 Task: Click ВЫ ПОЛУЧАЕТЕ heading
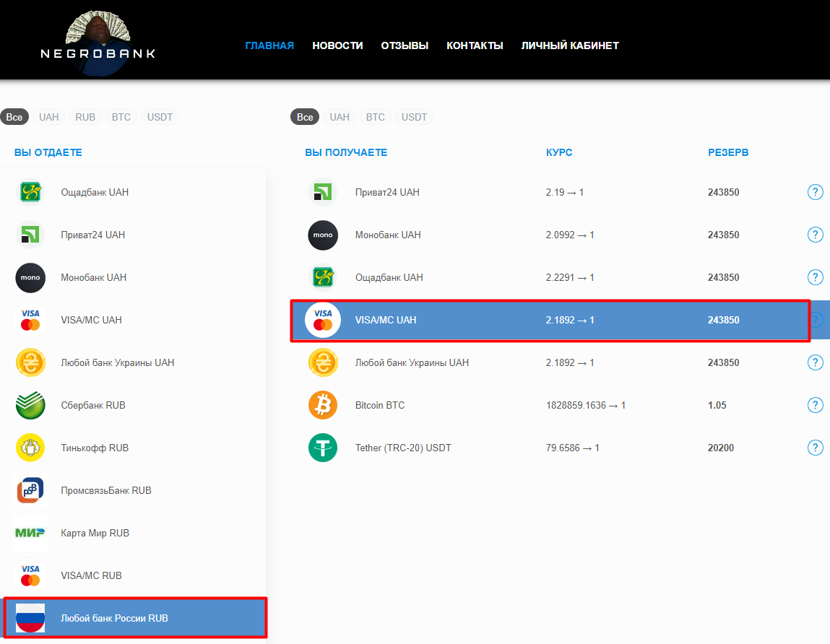coord(346,152)
